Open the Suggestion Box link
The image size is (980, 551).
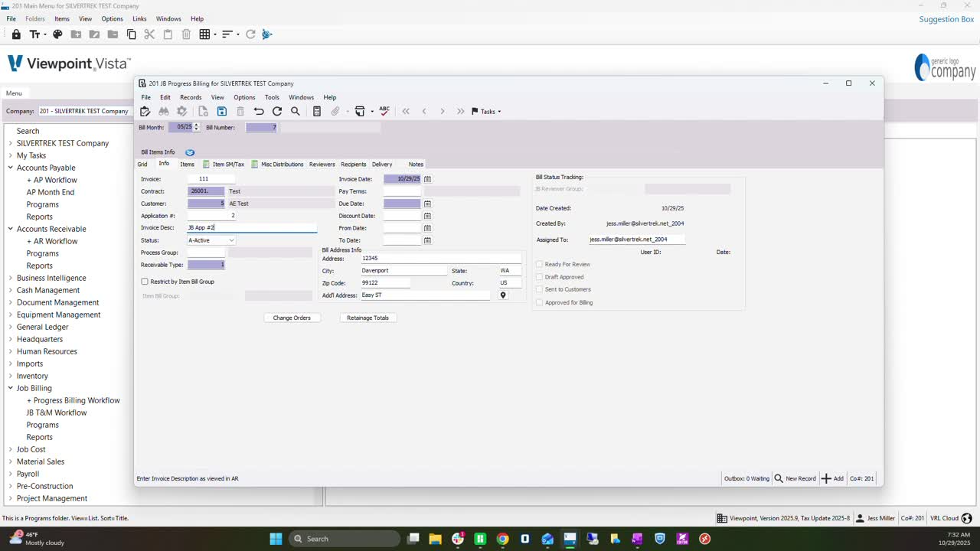click(x=946, y=19)
